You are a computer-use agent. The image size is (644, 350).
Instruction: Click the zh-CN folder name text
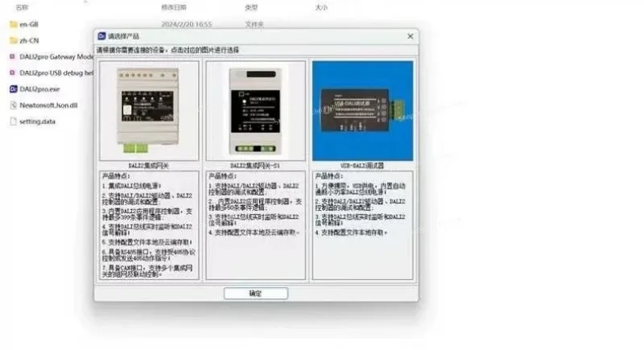(29, 40)
